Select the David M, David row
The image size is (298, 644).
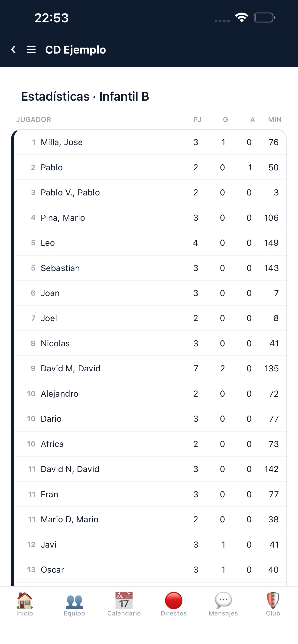[150, 369]
